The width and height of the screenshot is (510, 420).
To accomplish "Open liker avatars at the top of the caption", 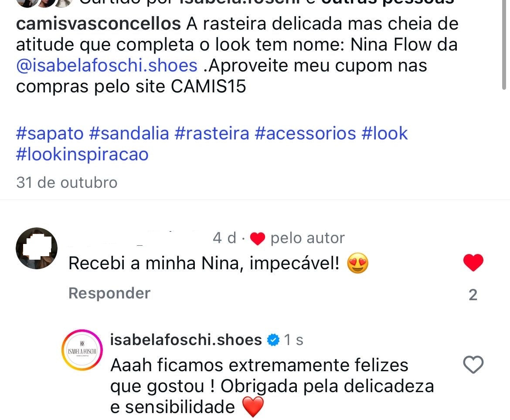I will tap(44, 3).
